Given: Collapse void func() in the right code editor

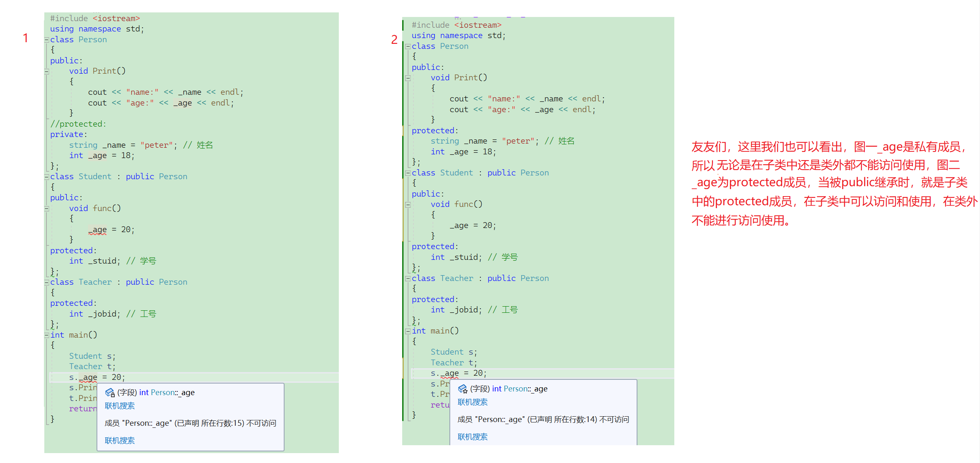Looking at the screenshot, I should (x=408, y=205).
